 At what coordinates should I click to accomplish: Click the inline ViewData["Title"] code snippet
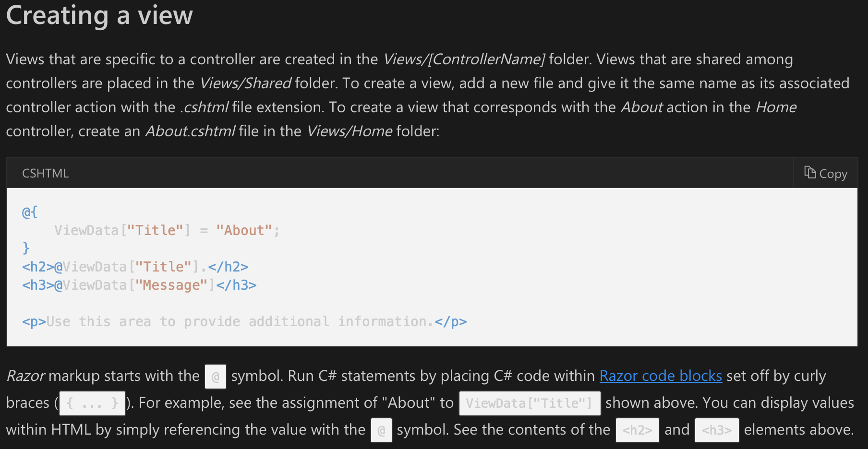point(530,403)
